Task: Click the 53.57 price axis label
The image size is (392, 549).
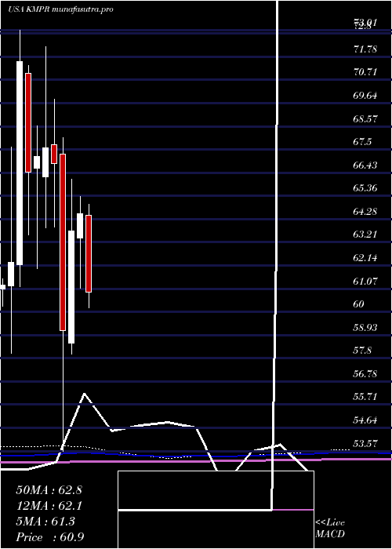Action: point(365,443)
